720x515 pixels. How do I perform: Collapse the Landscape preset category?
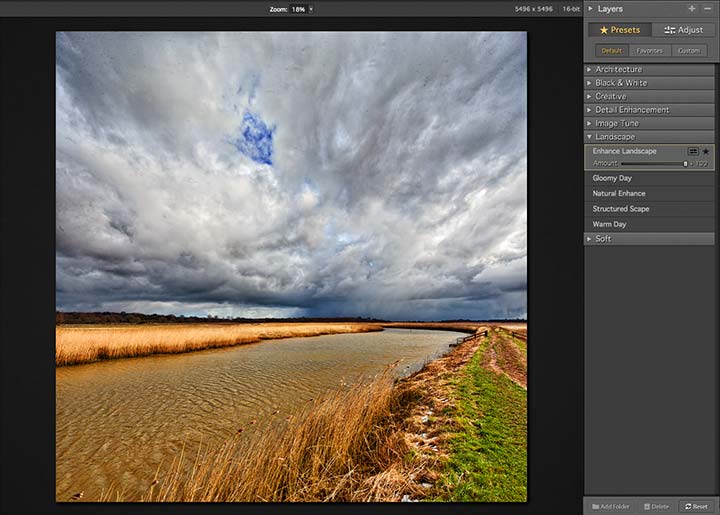(x=649, y=137)
